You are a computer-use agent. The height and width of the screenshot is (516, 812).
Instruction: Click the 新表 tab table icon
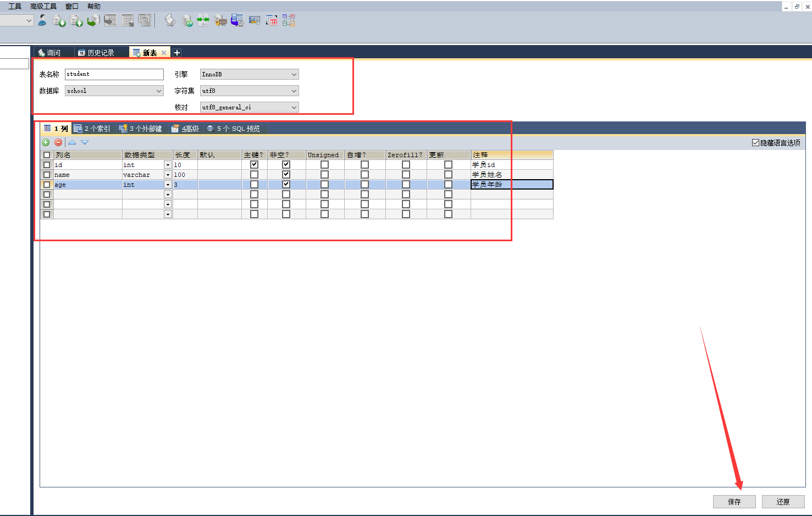click(x=136, y=53)
